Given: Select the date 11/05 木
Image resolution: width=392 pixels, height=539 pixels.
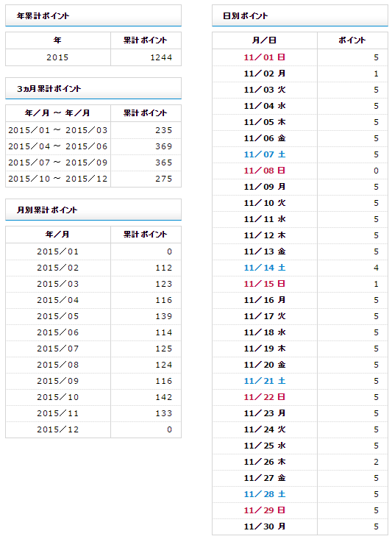Looking at the screenshot, I should [265, 121].
